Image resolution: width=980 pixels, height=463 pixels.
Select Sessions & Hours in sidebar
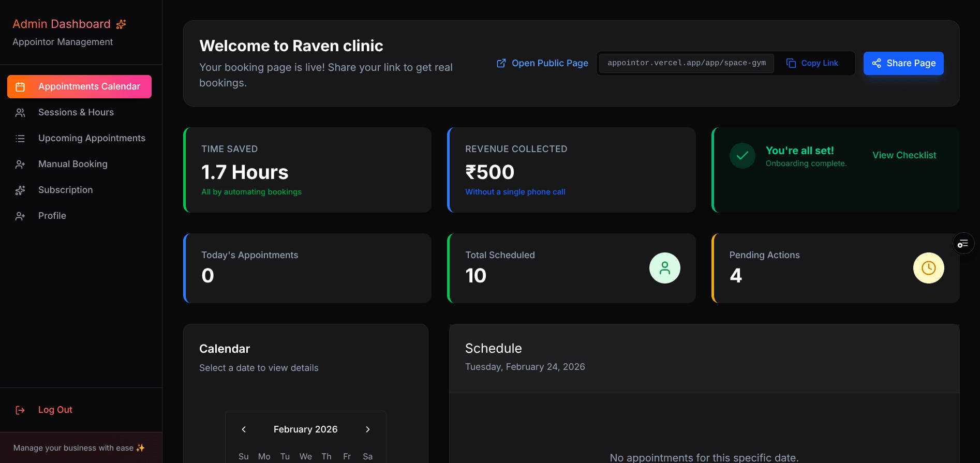pos(76,112)
